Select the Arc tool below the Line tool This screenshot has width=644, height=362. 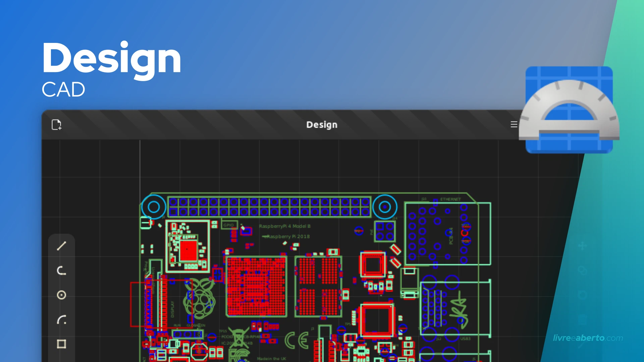pyautogui.click(x=61, y=271)
